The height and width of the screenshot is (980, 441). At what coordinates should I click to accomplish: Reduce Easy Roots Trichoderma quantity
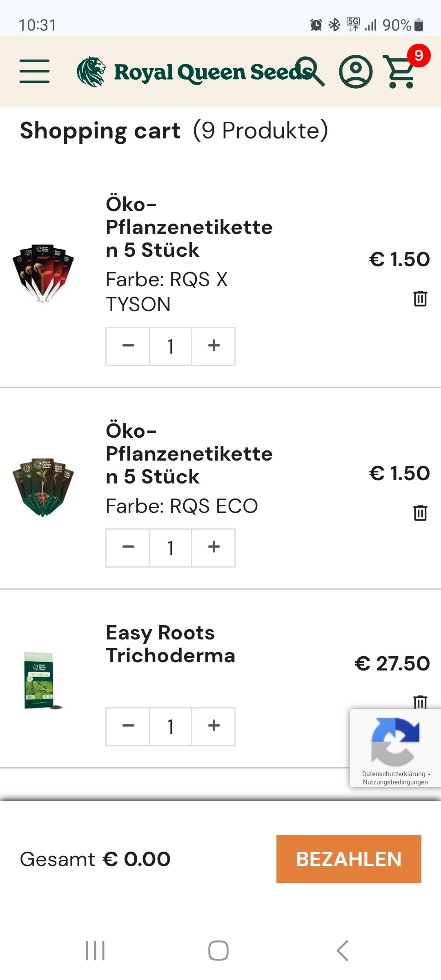tap(128, 726)
